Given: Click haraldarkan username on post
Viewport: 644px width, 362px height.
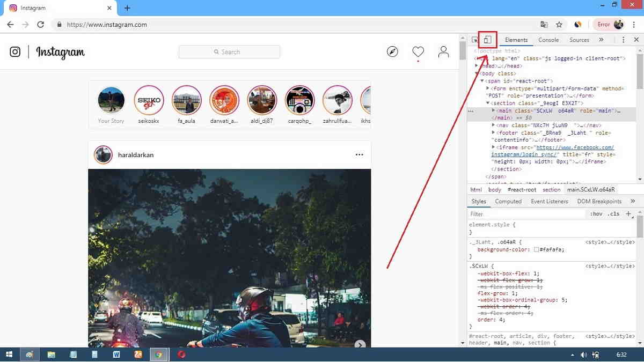Looking at the screenshot, I should [136, 155].
